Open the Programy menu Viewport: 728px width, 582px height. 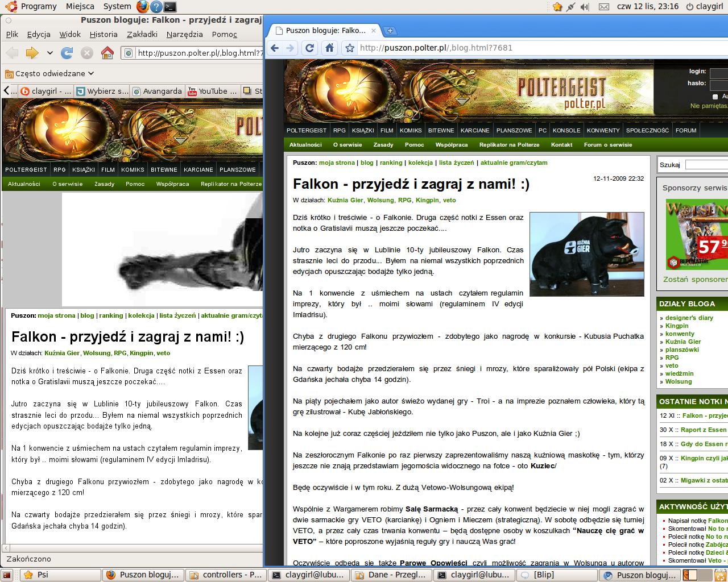pos(39,6)
